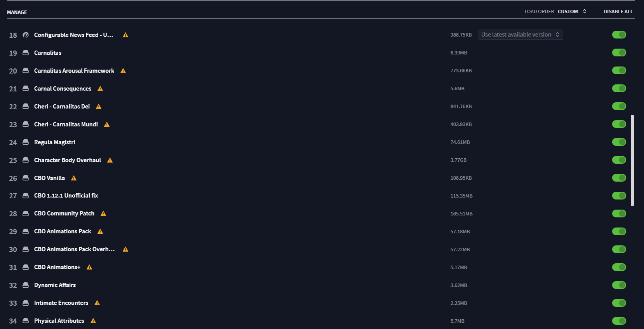
Task: Click the warning icon next to Intimate Encounters
Action: coord(97,303)
